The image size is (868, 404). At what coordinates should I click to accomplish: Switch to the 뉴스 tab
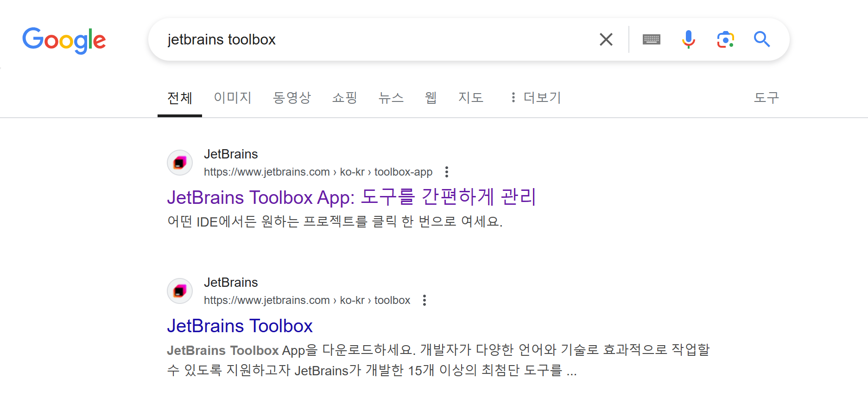tap(392, 97)
